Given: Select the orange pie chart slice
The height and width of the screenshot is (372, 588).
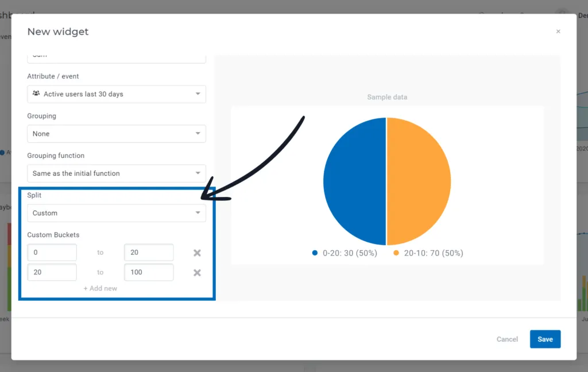Looking at the screenshot, I should (x=419, y=181).
